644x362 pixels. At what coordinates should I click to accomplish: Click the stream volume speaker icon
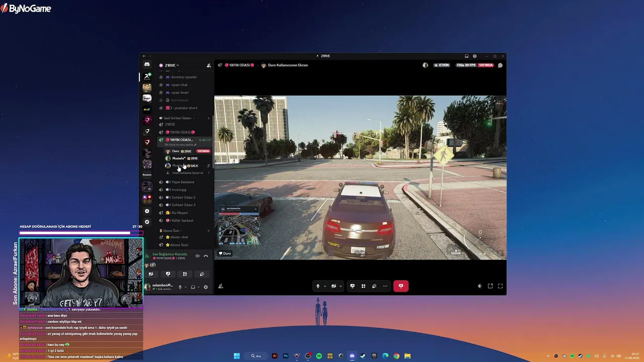[x=479, y=286]
